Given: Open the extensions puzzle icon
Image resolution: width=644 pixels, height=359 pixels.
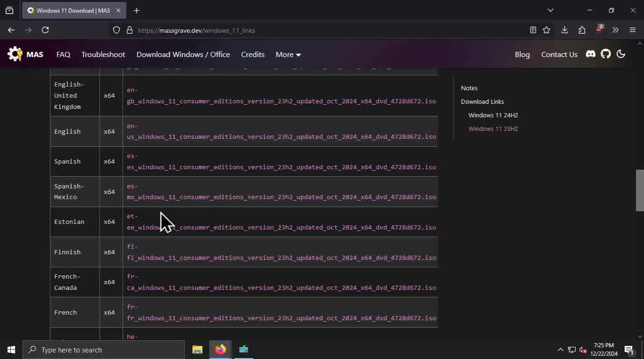Looking at the screenshot, I should [x=582, y=30].
